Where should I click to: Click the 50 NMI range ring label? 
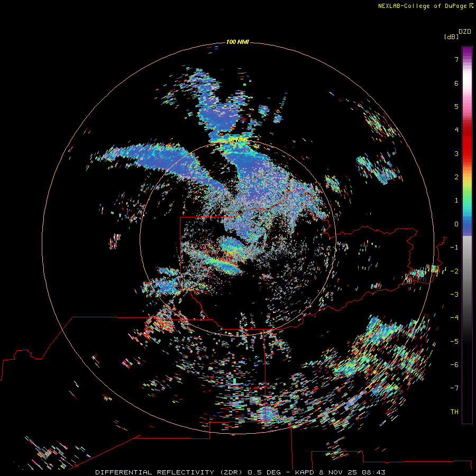238,140
